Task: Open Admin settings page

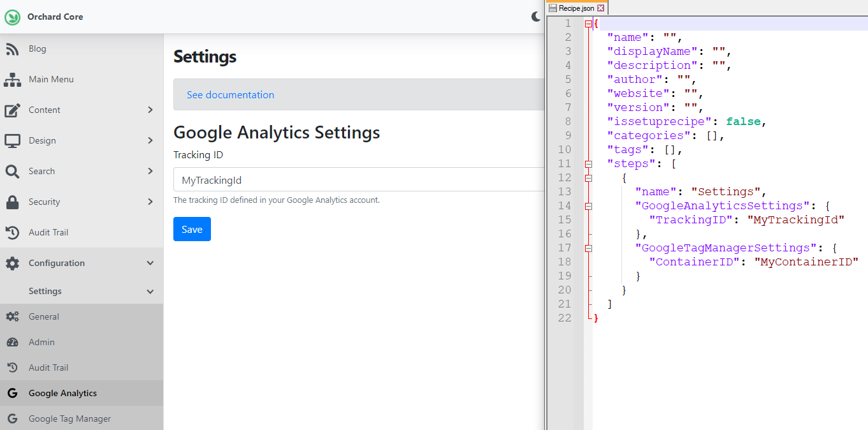Action: (82, 343)
